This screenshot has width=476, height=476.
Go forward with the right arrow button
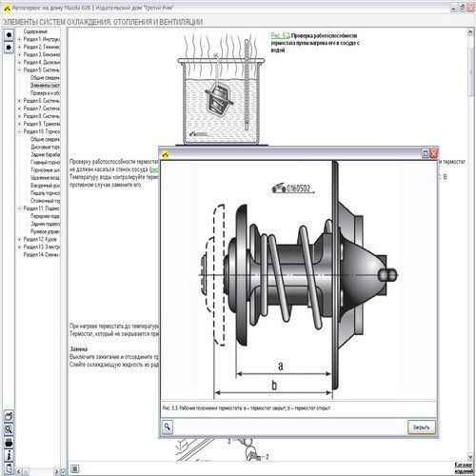tap(9, 48)
